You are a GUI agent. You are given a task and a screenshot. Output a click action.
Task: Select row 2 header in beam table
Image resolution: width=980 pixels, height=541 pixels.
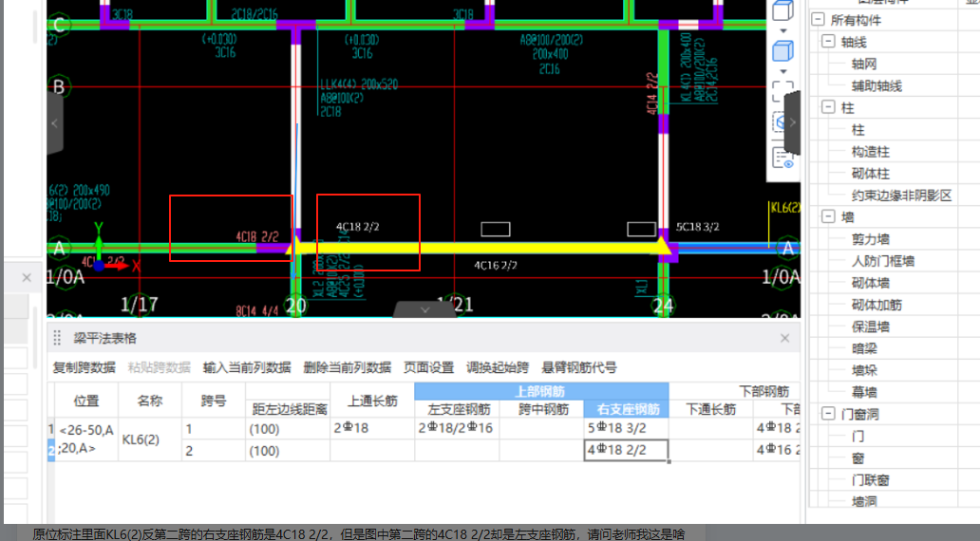(x=51, y=451)
